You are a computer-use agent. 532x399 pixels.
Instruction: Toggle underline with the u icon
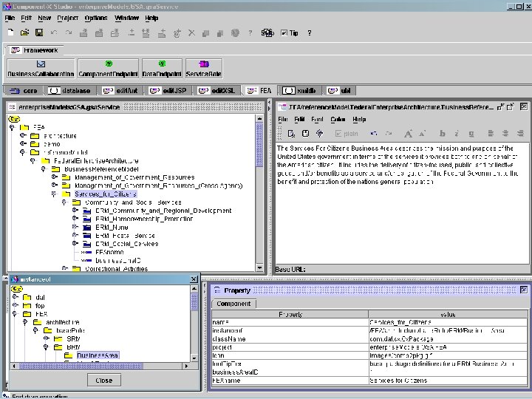(x=471, y=134)
